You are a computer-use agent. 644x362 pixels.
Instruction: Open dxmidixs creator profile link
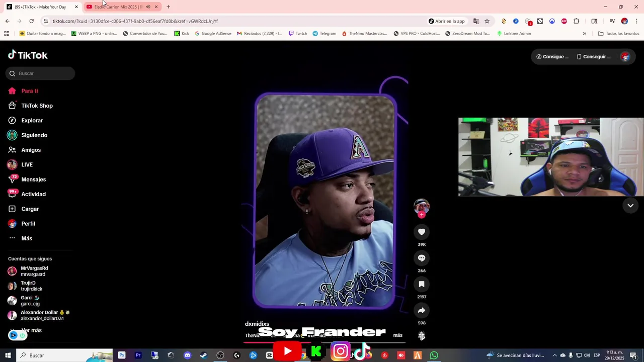coord(257,324)
